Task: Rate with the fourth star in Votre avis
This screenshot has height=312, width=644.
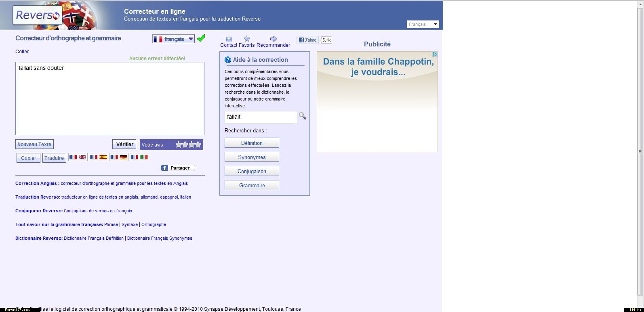Action: [198, 144]
